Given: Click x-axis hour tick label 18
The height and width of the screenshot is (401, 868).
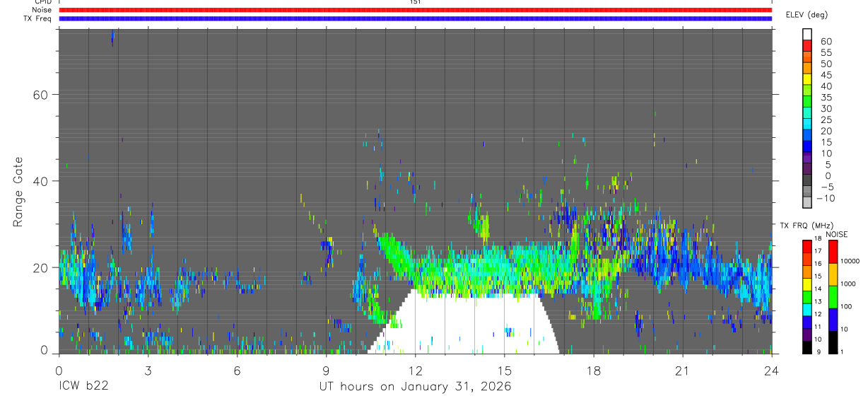Looking at the screenshot, I should [594, 370].
